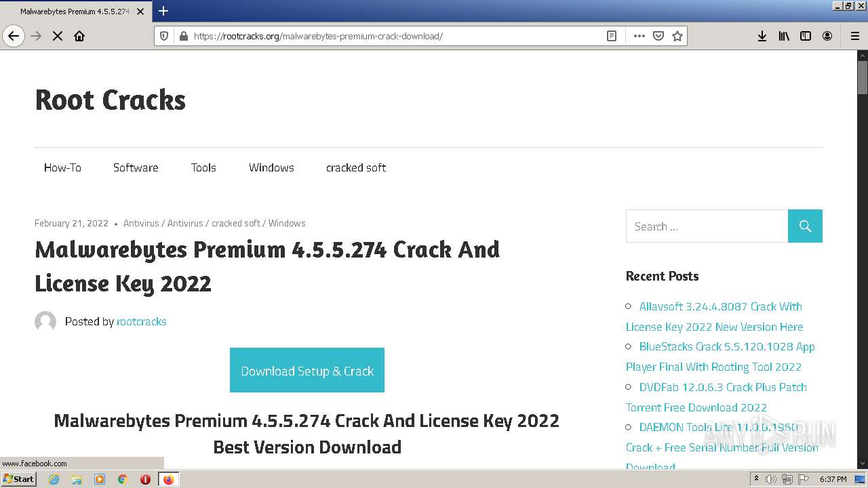Click the Download Setup & Crack button

point(307,370)
